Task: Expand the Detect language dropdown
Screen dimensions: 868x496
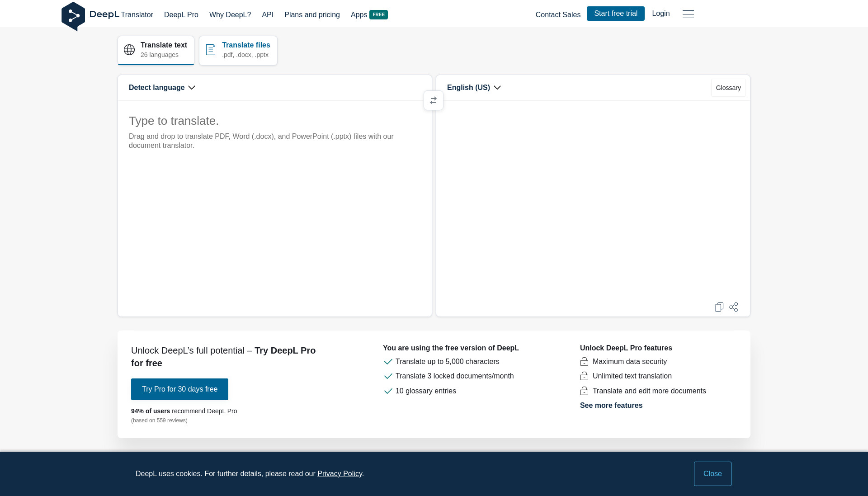Action: point(162,88)
